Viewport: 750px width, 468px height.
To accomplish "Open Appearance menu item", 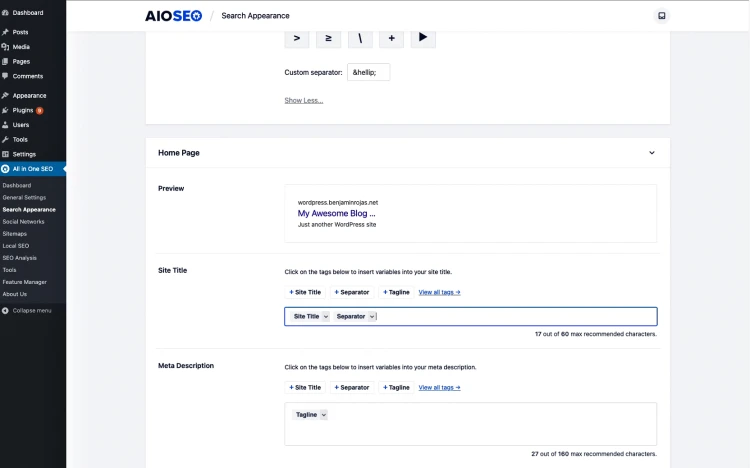I will pyautogui.click(x=29, y=96).
